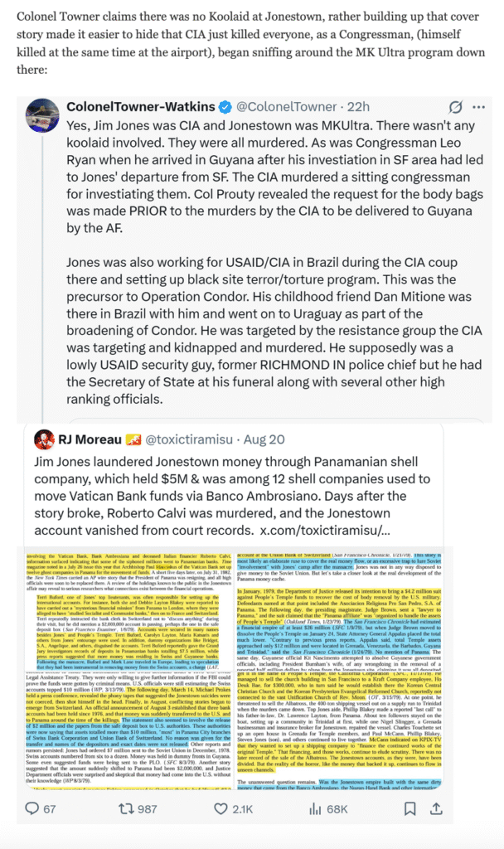Follow the x.com/toxictiramisu link
The width and height of the screenshot is (504, 849).
[x=325, y=530]
